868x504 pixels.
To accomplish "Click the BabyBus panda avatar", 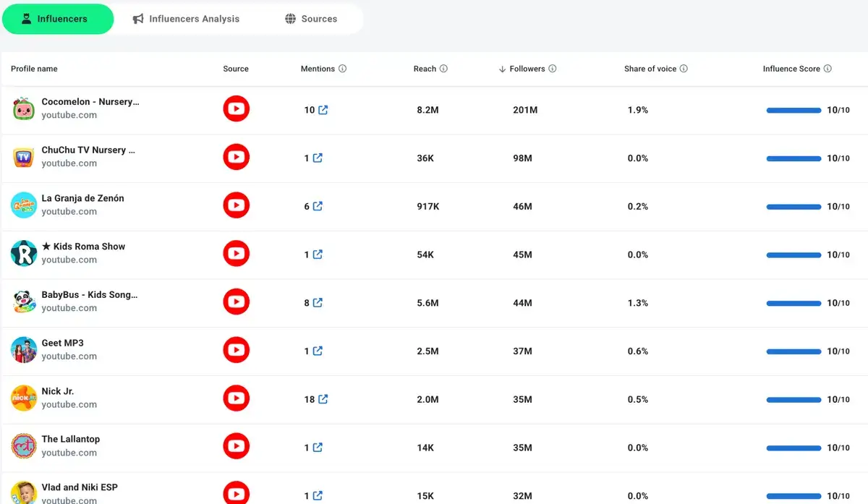I will 23,302.
